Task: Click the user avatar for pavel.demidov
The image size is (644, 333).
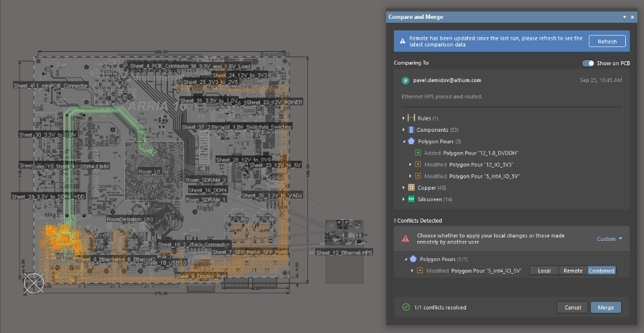Action: [405, 81]
